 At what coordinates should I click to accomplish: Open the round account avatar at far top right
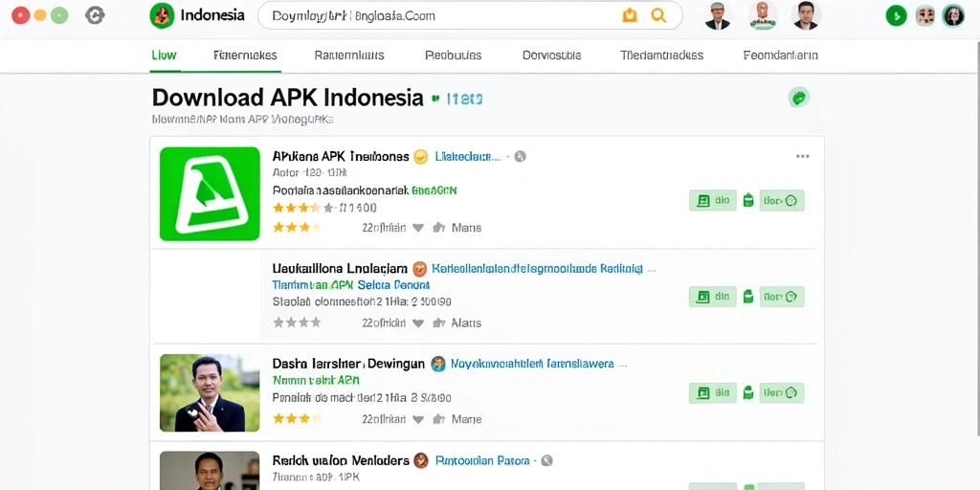coord(954,15)
